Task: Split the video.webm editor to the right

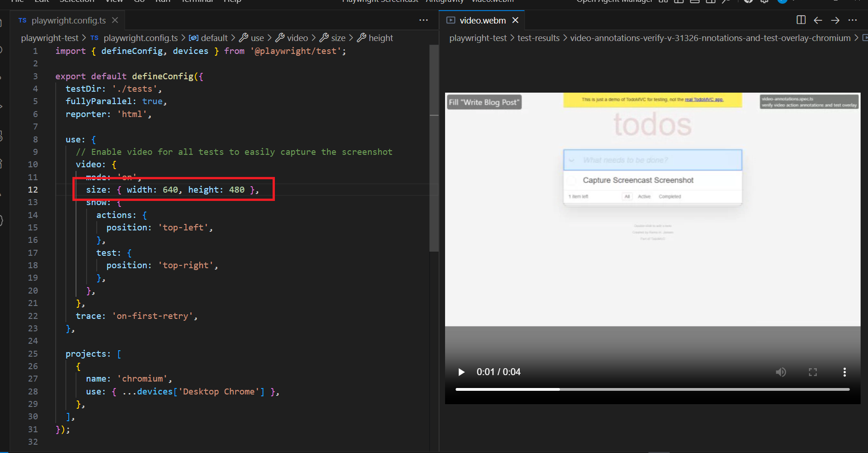Action: (x=801, y=20)
